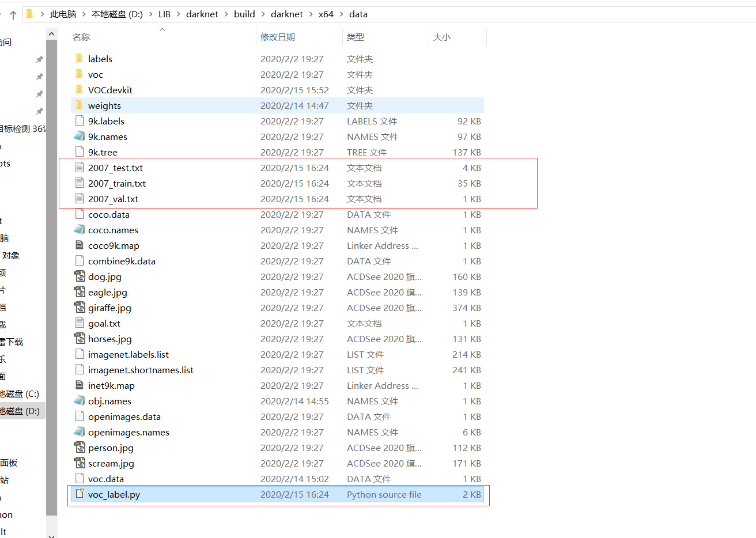This screenshot has width=756, height=538.
Task: Click the labels folder icon
Action: [x=80, y=58]
